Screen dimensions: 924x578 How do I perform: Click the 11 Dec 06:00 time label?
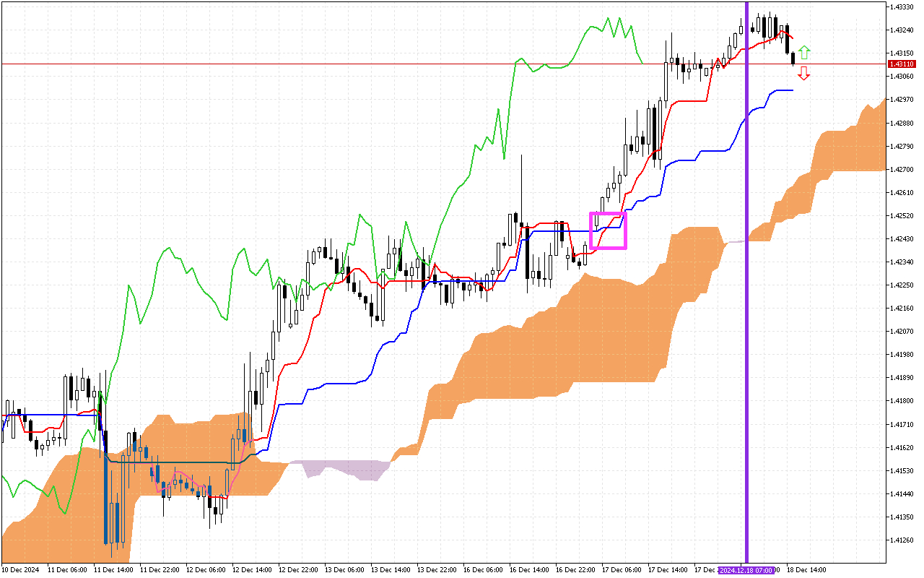click(67, 570)
